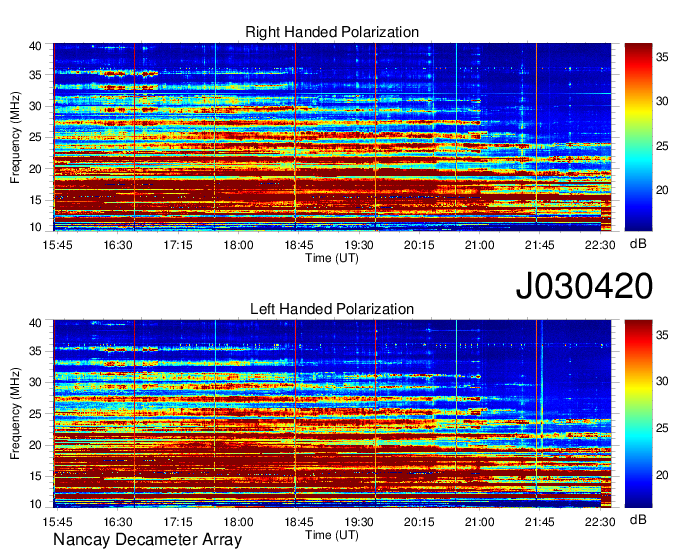Click 15:45 time tick under Left Handed plot
Image resolution: width=680 pixels, height=552 pixels.
(57, 522)
